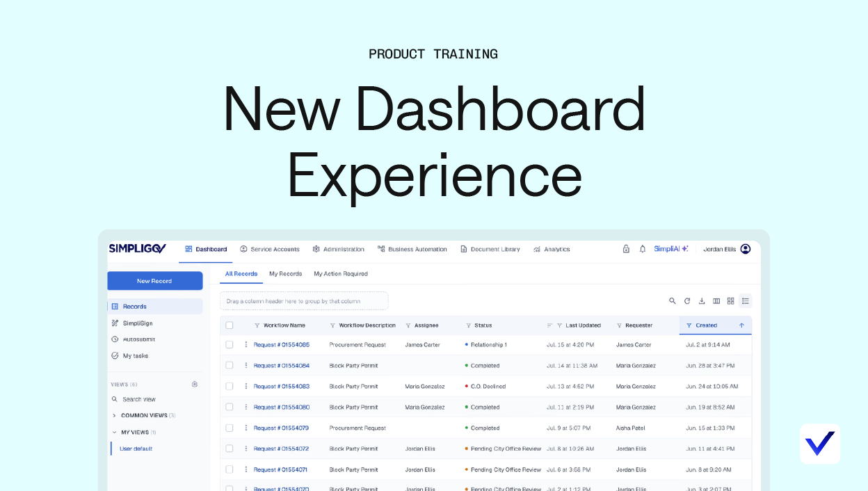Filter the Requester column
This screenshot has width=868, height=491.
click(619, 325)
